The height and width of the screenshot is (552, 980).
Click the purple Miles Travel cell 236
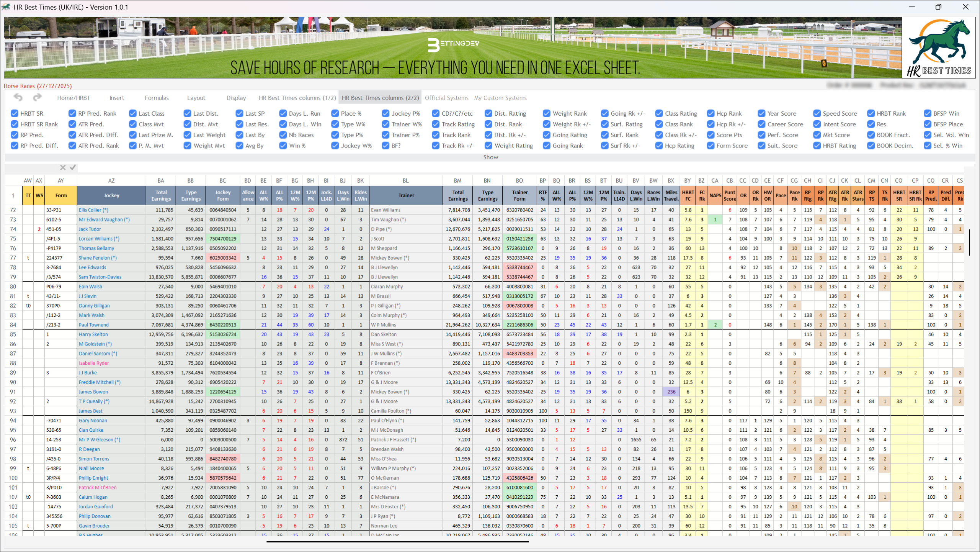[671, 392]
